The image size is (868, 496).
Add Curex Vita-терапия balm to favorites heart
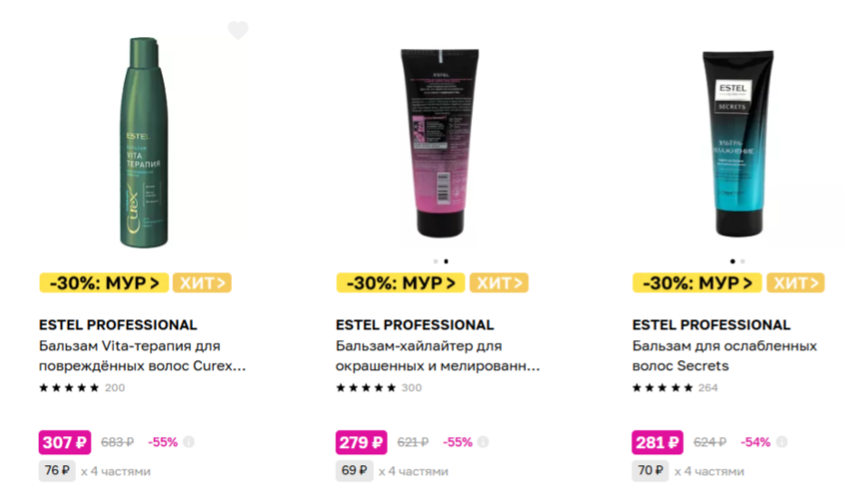point(238,30)
